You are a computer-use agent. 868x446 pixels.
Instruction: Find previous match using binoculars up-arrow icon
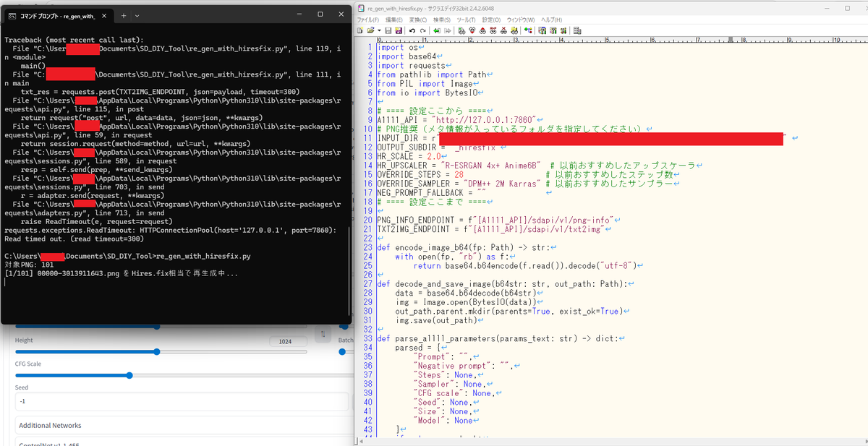pyautogui.click(x=483, y=30)
